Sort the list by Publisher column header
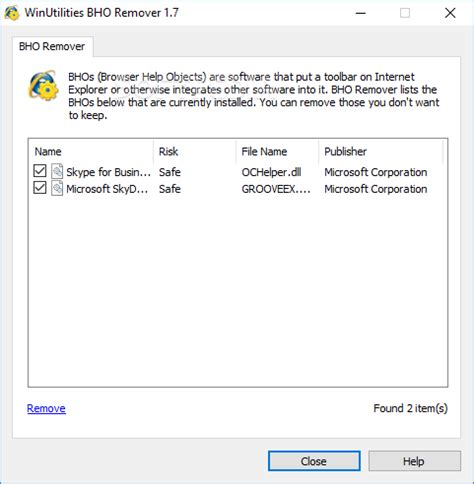The height and width of the screenshot is (484, 474). click(x=381, y=152)
